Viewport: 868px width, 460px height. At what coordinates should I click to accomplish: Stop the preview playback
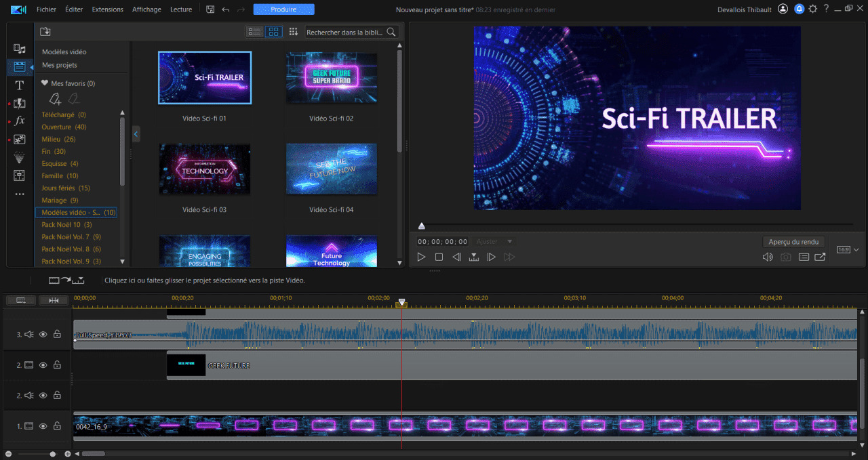pos(439,257)
